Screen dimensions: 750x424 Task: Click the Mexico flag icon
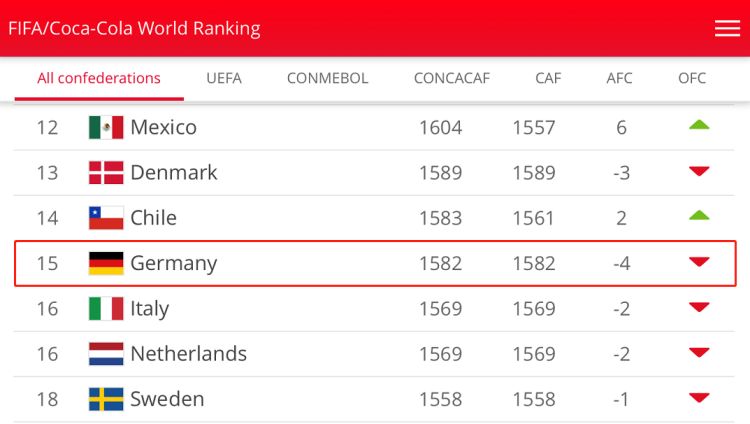[x=106, y=127]
